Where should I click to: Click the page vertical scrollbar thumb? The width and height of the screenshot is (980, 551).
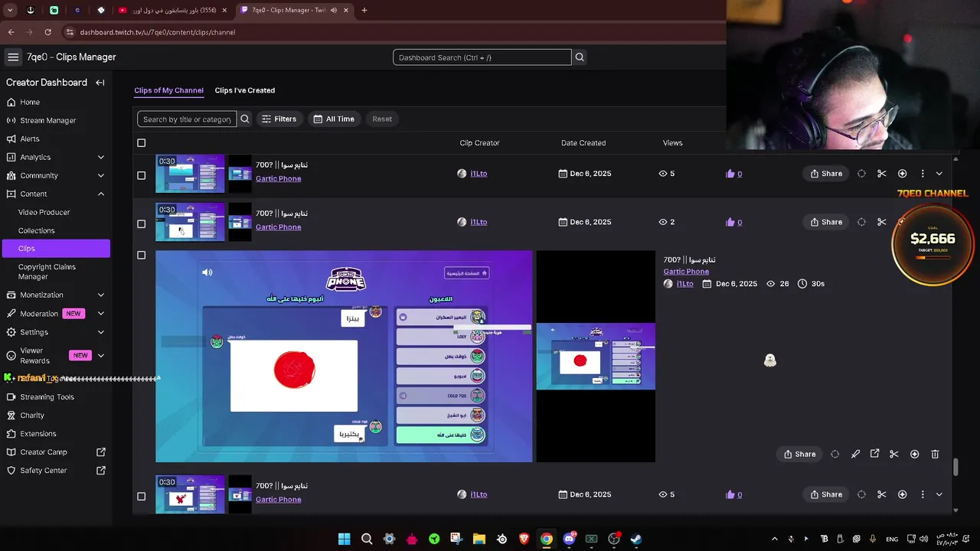point(955,467)
